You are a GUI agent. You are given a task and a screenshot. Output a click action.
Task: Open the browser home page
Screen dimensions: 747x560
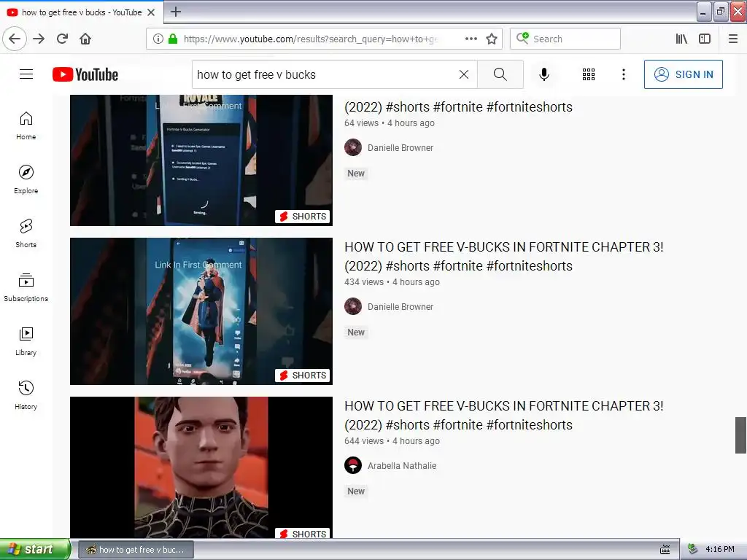[x=85, y=39]
